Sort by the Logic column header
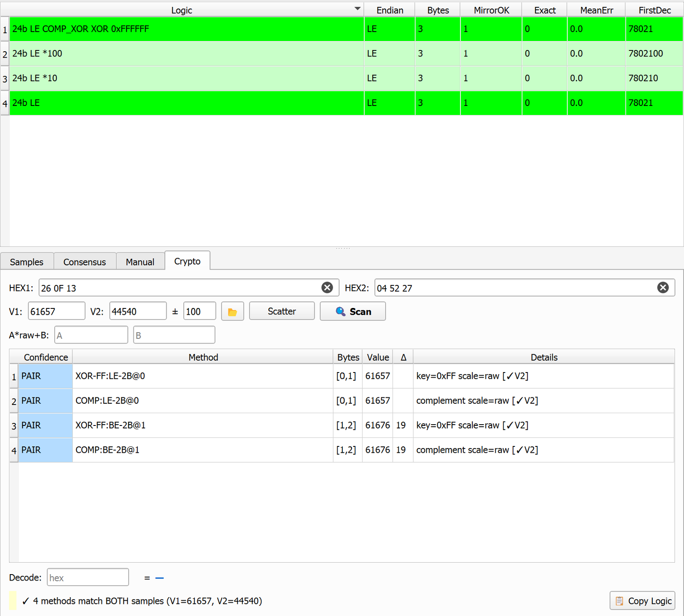Screen dimensions: 684x616 pos(182,10)
